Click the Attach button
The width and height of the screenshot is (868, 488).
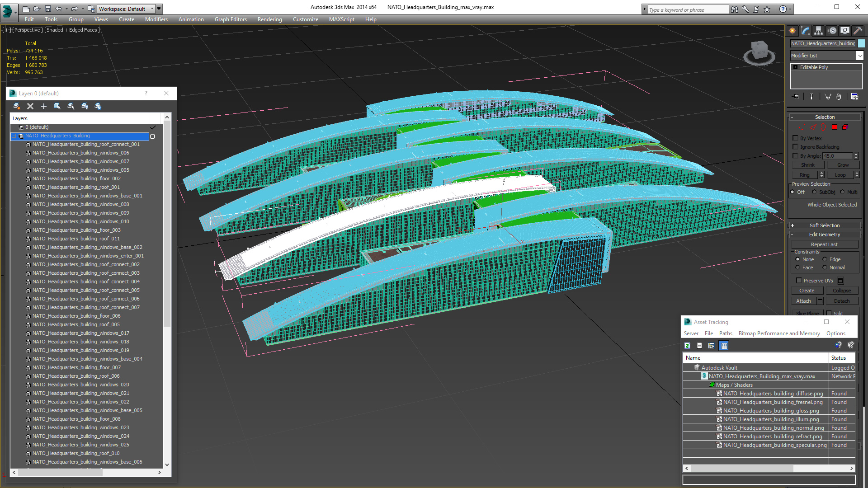[803, 301]
